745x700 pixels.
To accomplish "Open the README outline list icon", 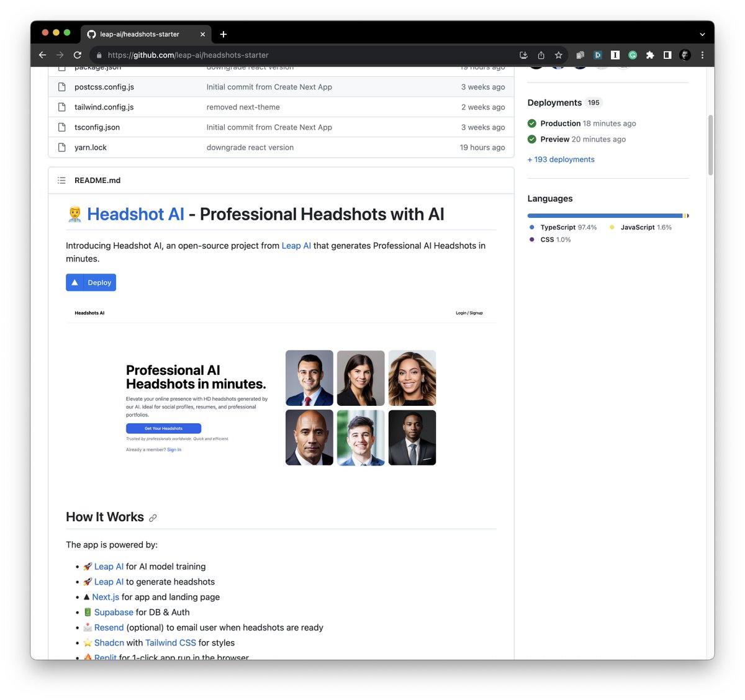I will tap(61, 181).
